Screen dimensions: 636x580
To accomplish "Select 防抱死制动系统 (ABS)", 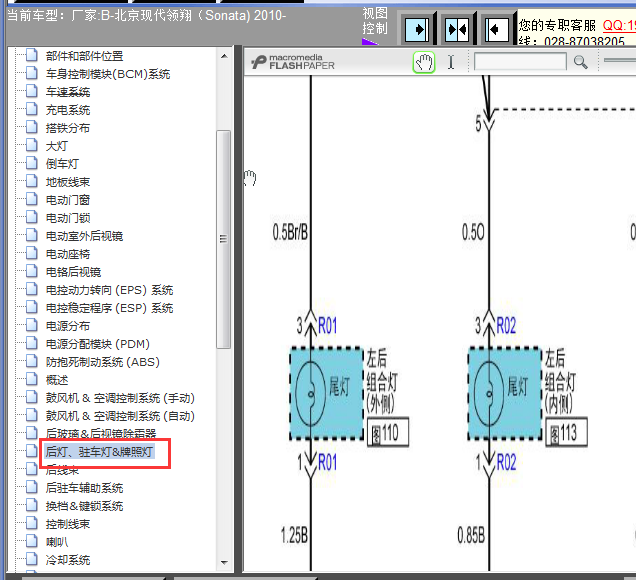I will (x=103, y=362).
